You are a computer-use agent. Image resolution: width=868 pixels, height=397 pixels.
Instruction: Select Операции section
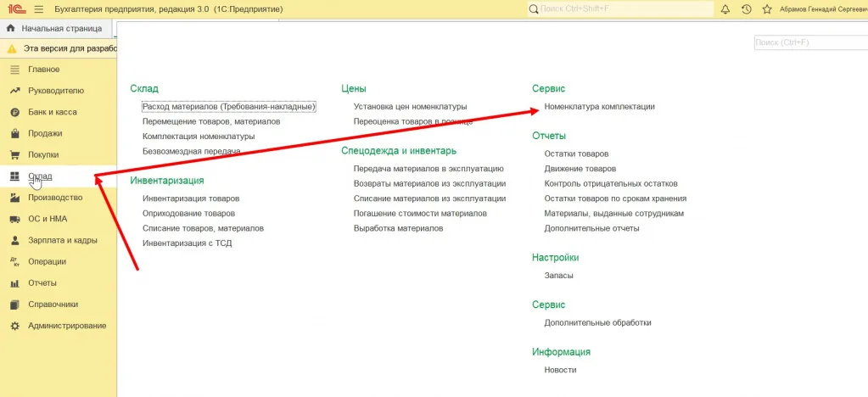(47, 261)
